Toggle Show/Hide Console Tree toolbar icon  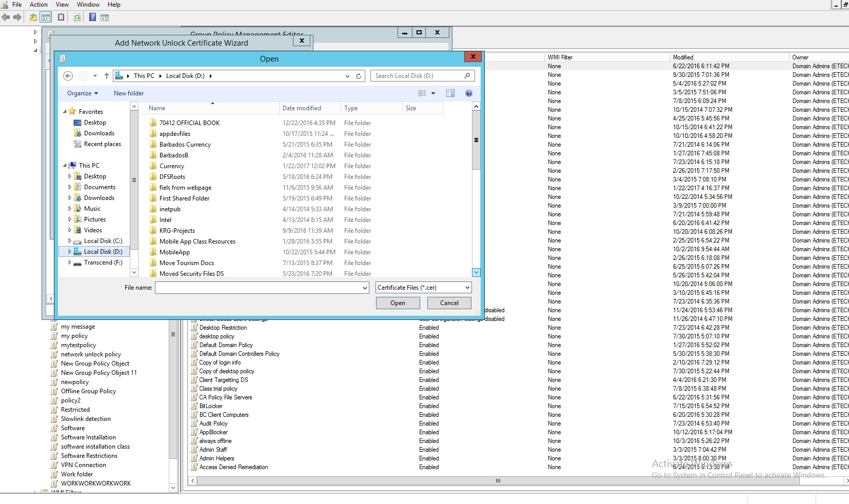pos(46,17)
